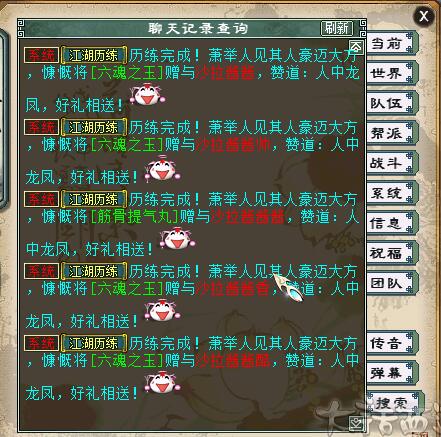
Task: Select the 帮派 channel tab
Action: pyautogui.click(x=389, y=133)
